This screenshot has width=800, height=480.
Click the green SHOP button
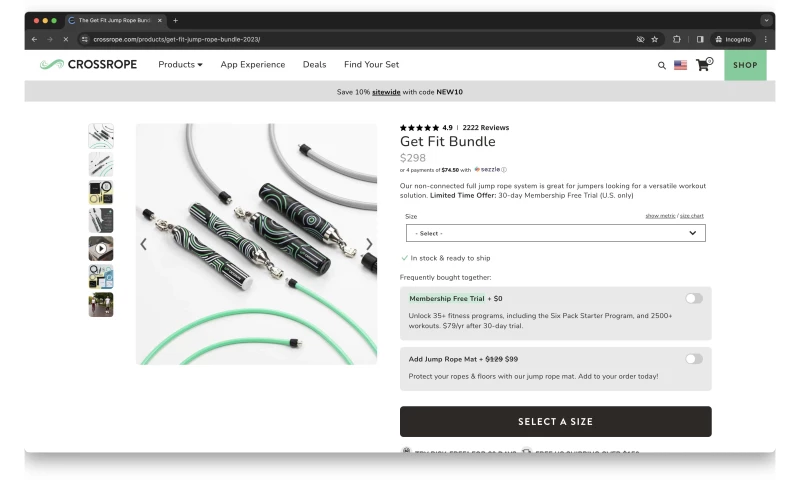point(745,65)
